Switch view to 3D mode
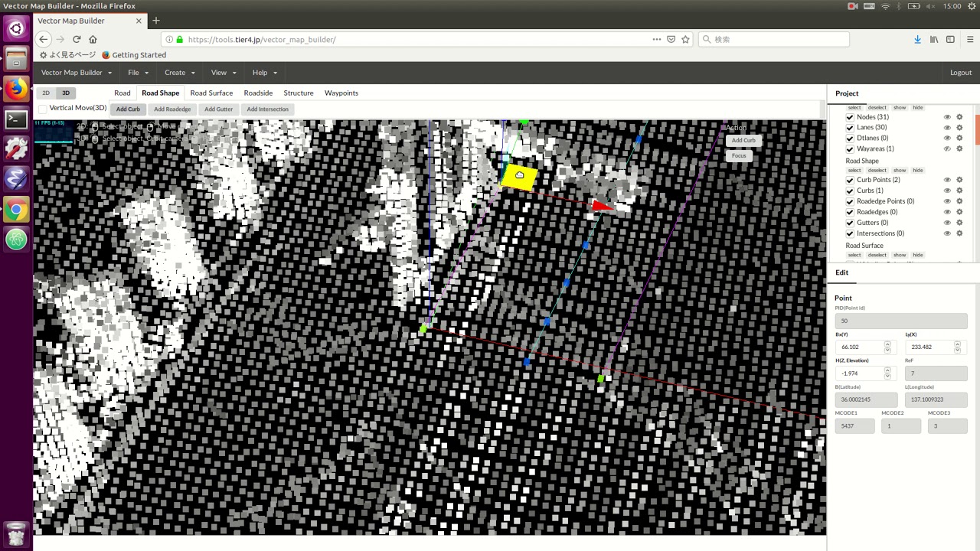Image resolution: width=980 pixels, height=551 pixels. pyautogui.click(x=66, y=93)
